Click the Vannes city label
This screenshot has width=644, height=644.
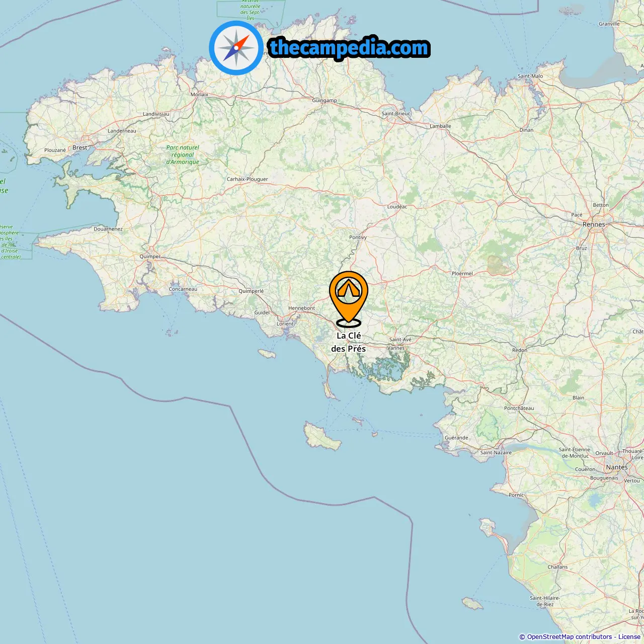[x=396, y=348]
